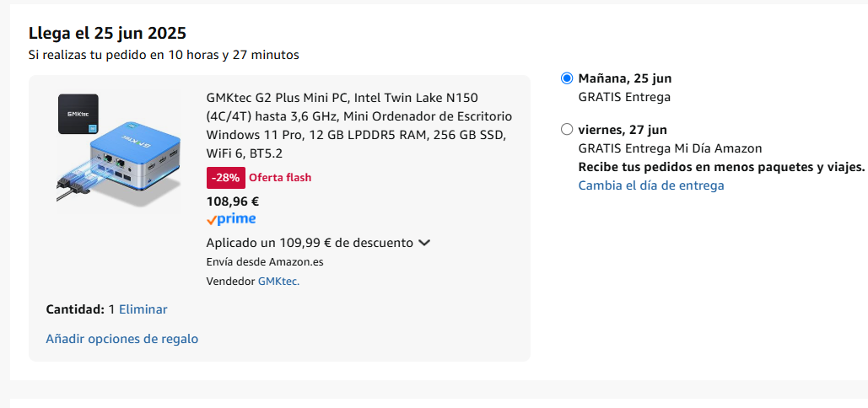Click the Prime logo under the price

coord(231,219)
